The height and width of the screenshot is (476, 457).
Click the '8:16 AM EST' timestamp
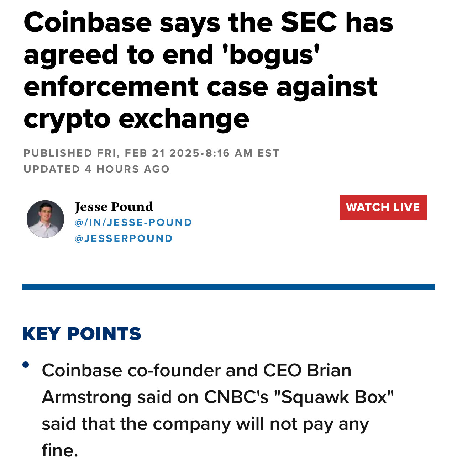[x=242, y=153]
